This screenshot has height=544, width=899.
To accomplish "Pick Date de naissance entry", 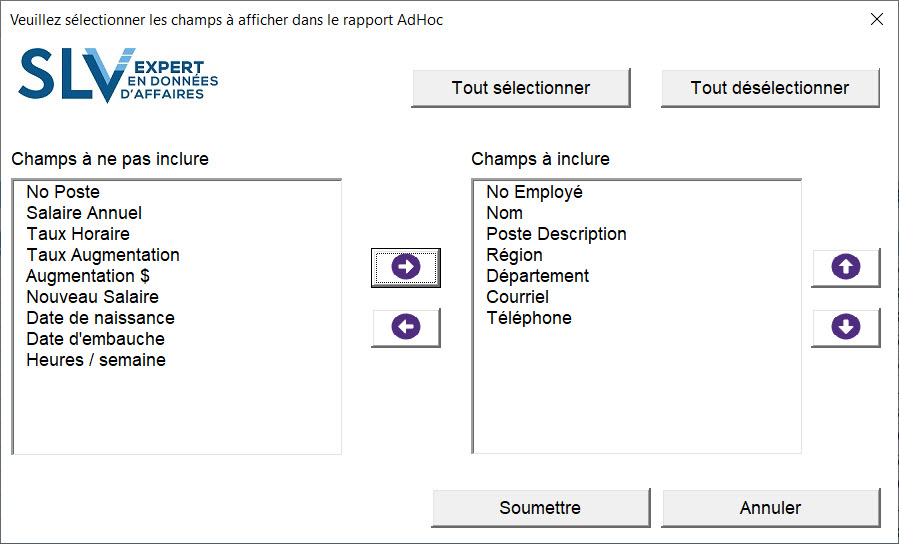I will [100, 318].
